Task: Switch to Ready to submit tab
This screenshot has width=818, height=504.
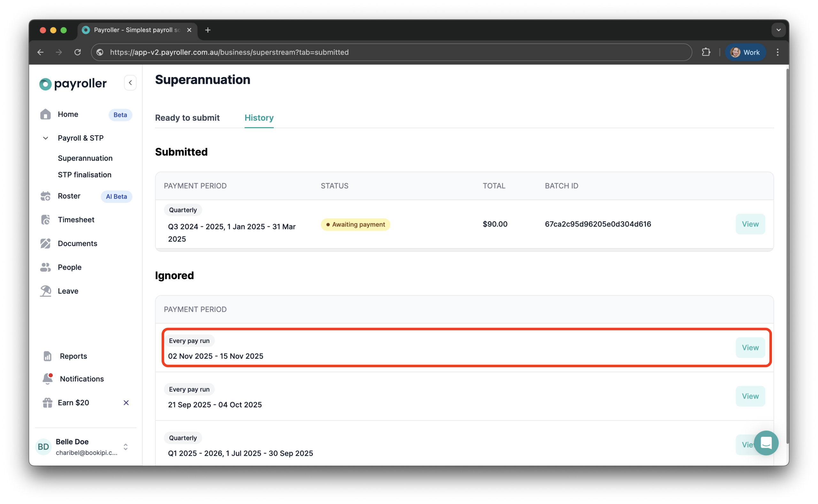Action: 187,118
